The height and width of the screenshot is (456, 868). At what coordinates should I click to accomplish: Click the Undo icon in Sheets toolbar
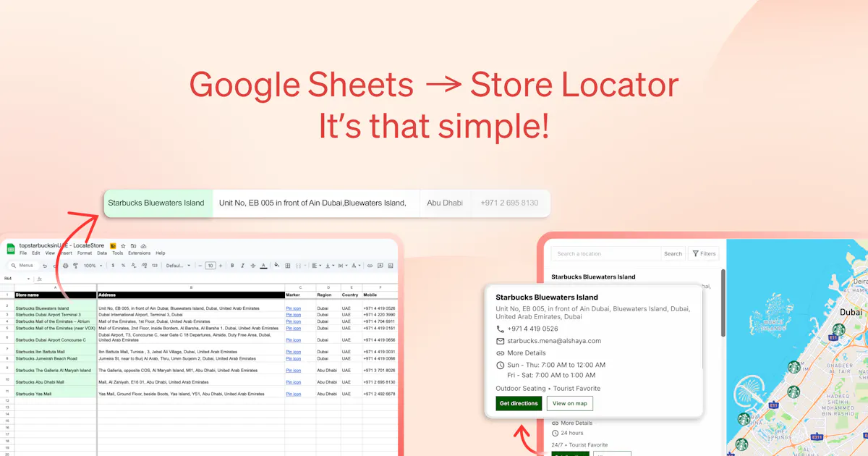coord(45,266)
